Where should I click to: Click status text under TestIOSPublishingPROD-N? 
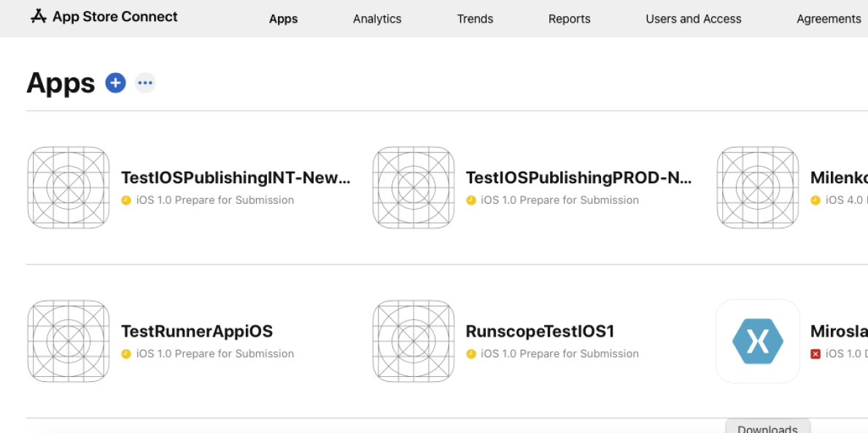(x=559, y=200)
